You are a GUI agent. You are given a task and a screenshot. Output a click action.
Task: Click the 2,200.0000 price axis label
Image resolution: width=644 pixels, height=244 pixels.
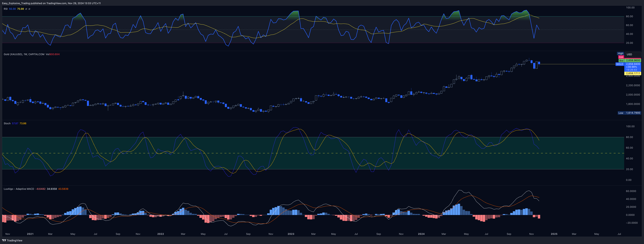(x=633, y=85)
